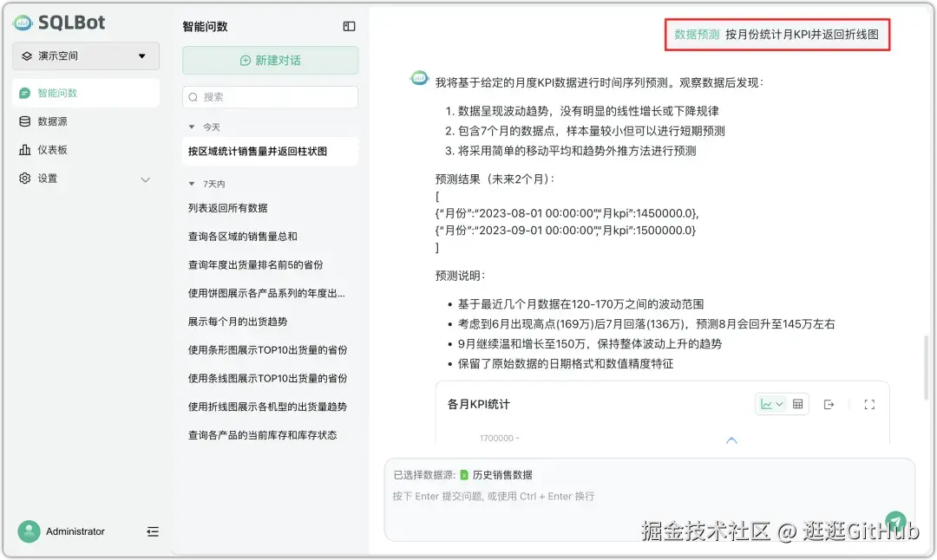The width and height of the screenshot is (937, 560).
Task: Collapse the chat history panel
Action: tap(348, 26)
